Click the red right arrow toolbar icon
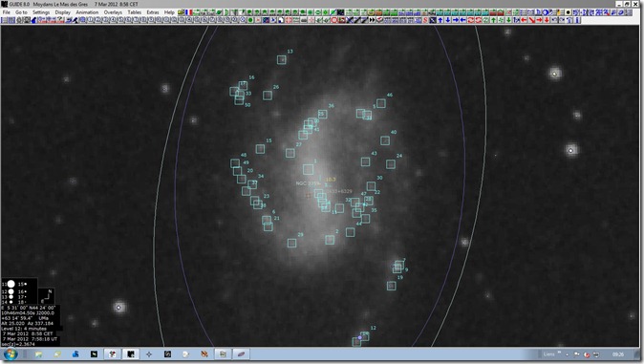 click(539, 20)
